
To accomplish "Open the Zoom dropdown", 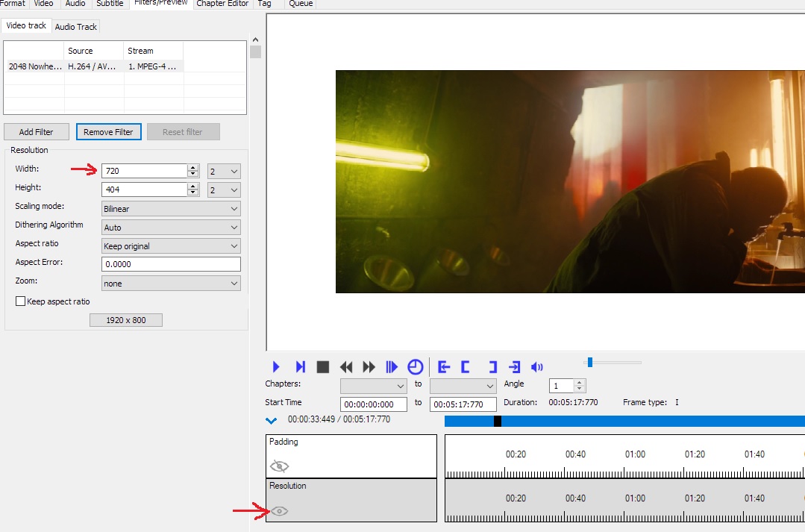I will 171,283.
